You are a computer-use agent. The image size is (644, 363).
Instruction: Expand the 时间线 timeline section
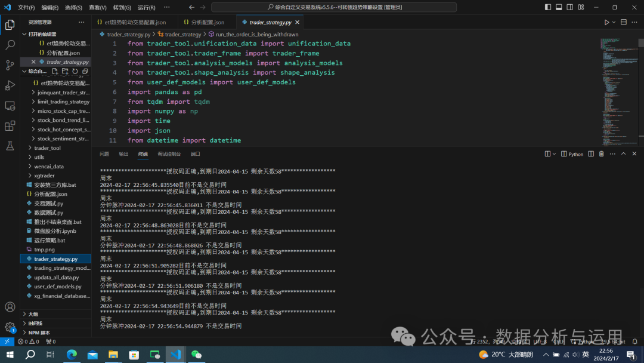point(35,324)
